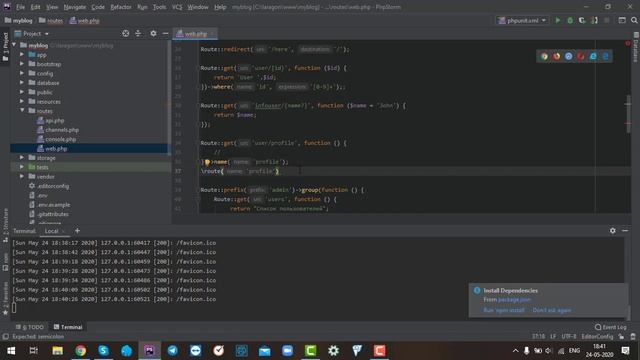Open preview in Safari browser icon
Viewport: 640px width, 360px height.
click(x=569, y=56)
